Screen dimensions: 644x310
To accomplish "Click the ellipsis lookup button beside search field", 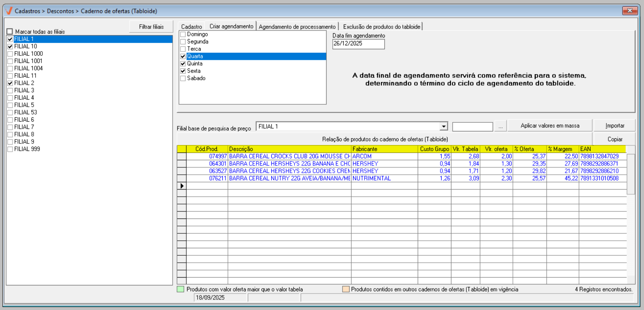I will 500,126.
